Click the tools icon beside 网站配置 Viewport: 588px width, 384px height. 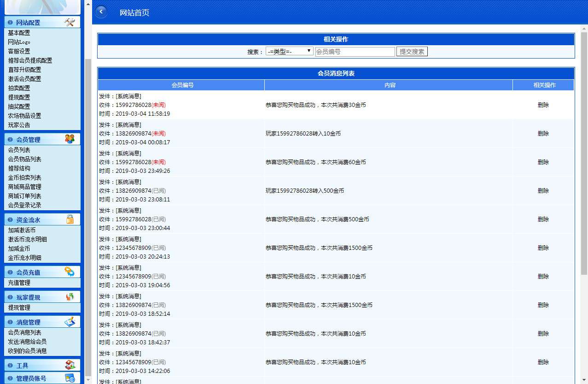click(70, 22)
